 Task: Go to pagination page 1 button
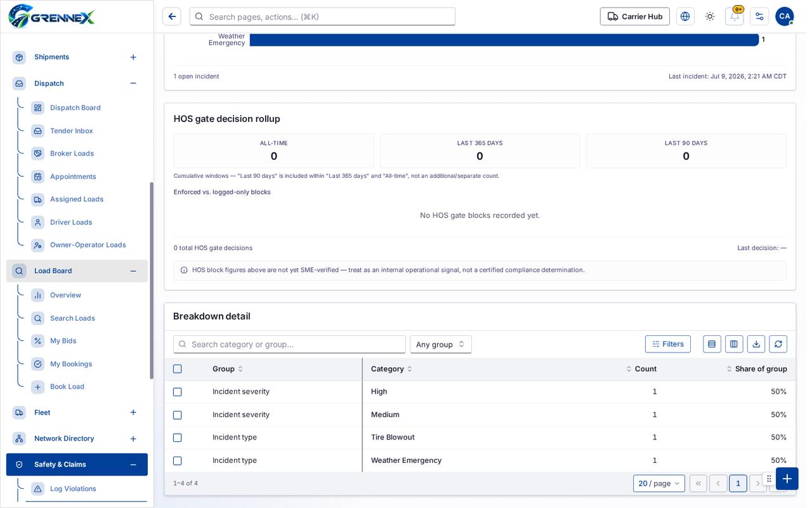(738, 483)
